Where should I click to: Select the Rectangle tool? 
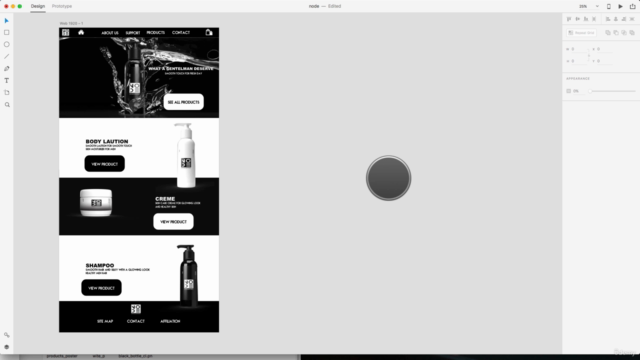7,32
